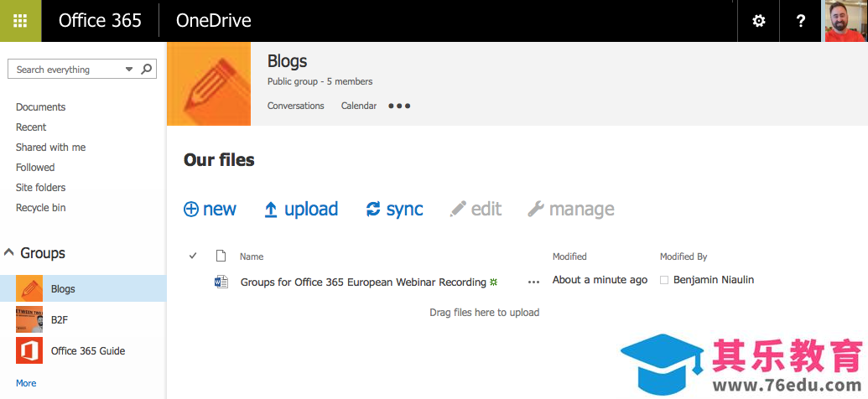Open Groups for Office 365 European Webinar Recording

coord(363,282)
